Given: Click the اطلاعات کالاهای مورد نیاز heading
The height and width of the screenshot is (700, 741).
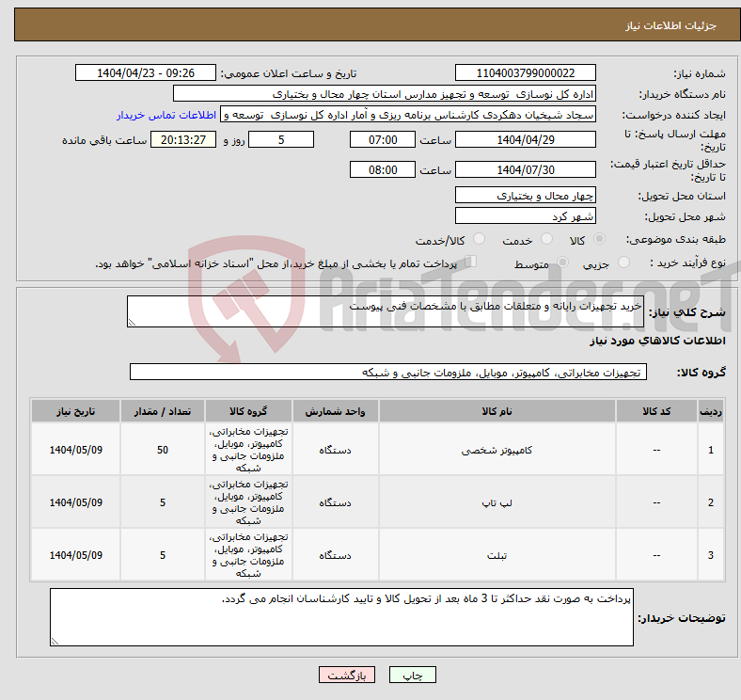Looking at the screenshot, I should click(x=657, y=341).
